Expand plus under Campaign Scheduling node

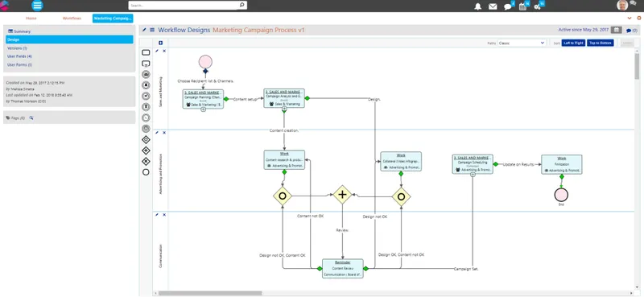coord(473,175)
